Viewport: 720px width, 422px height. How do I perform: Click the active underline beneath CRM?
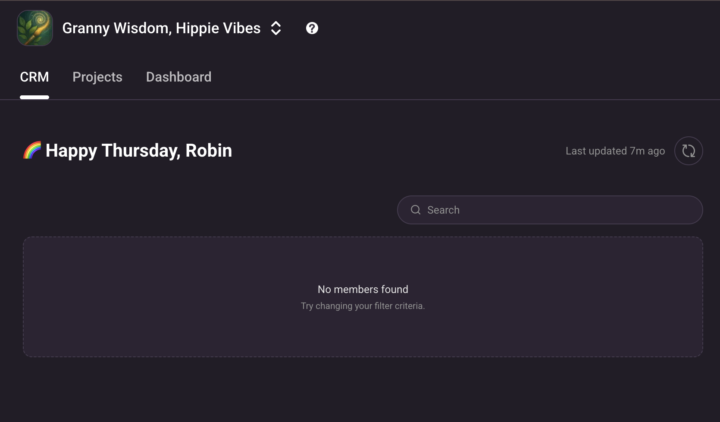tap(34, 97)
